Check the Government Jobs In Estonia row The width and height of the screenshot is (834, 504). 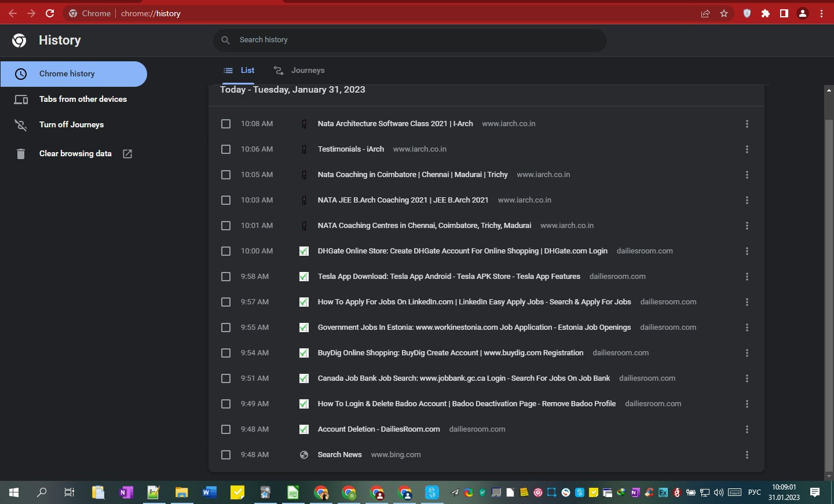tap(226, 328)
